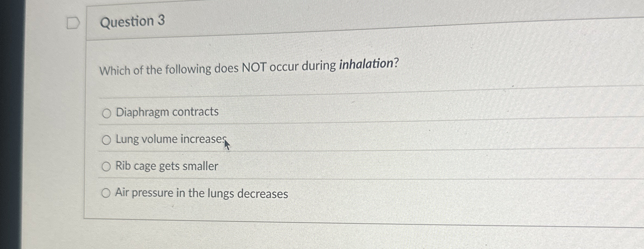Image resolution: width=644 pixels, height=249 pixels.
Task: Select the 'Rib cage gets smaller' radio button
Action: click(x=106, y=167)
